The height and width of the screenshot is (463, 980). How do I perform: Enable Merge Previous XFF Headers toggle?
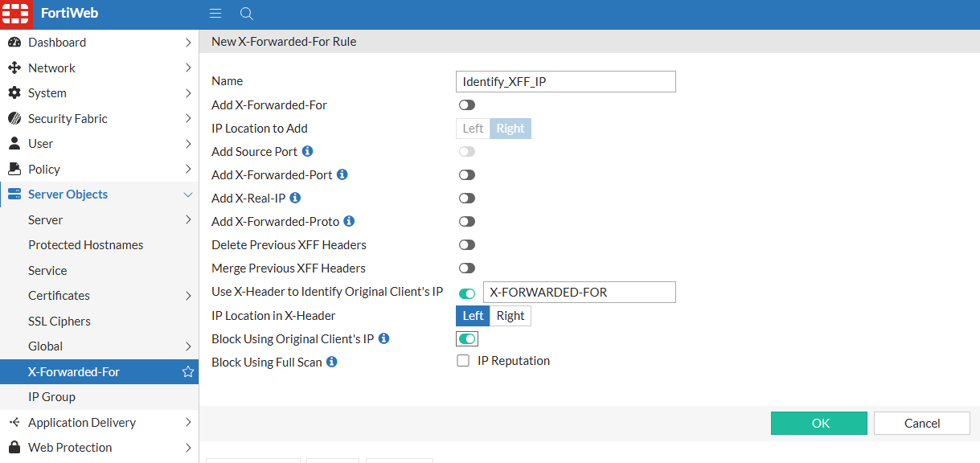click(467, 268)
